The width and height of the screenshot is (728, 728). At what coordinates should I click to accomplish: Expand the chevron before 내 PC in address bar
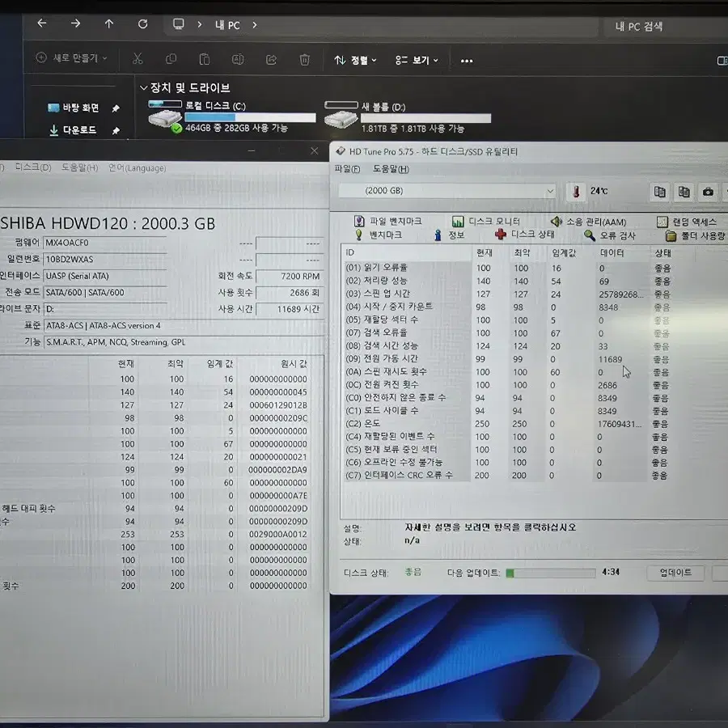[200, 24]
